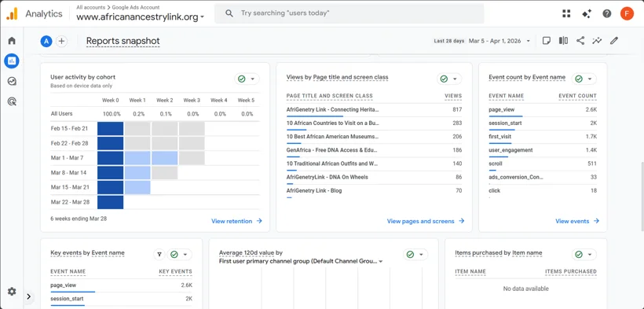Click the Google Ads Account breadcrumb
This screenshot has width=644, height=309.
pos(136,7)
